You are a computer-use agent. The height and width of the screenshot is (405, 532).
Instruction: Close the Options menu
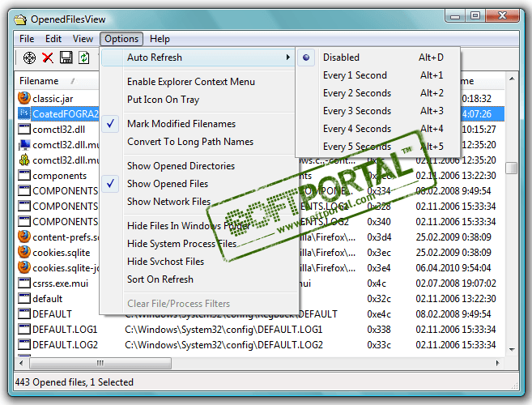(x=121, y=39)
